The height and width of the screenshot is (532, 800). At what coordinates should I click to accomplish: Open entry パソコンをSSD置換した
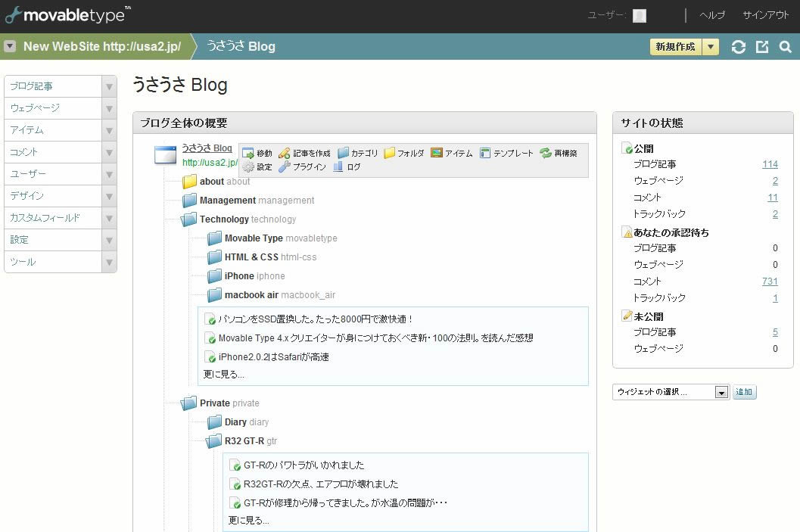[x=316, y=319]
